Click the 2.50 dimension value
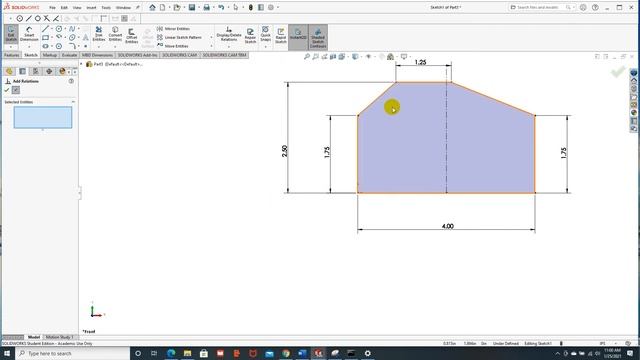Viewport: 640px width, 360px height. pyautogui.click(x=284, y=151)
